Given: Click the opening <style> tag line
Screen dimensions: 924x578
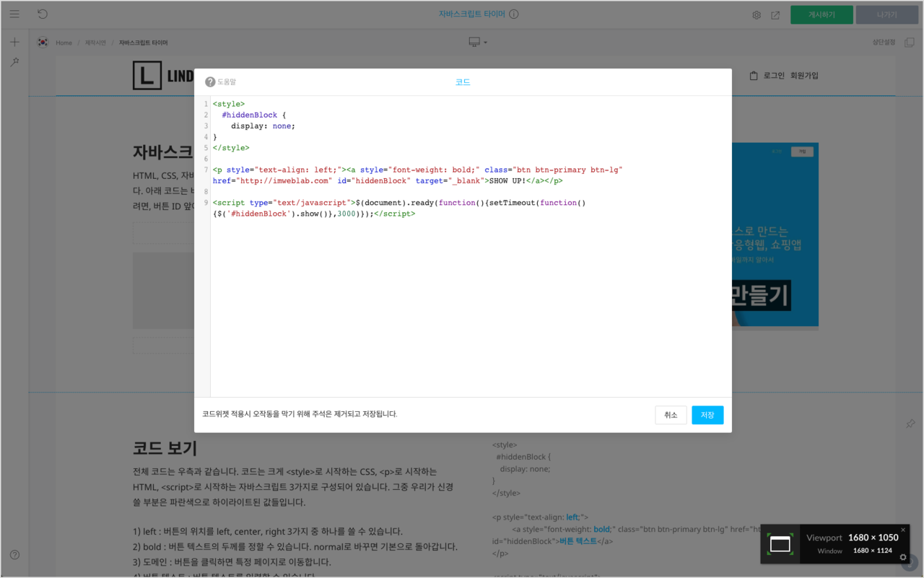Looking at the screenshot, I should coord(229,104).
